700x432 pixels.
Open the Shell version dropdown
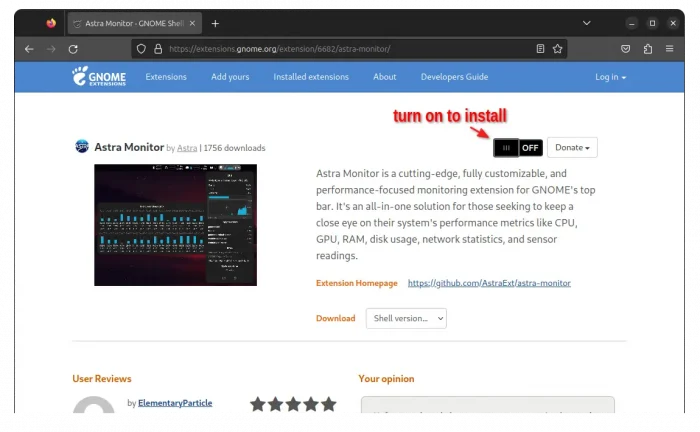[x=406, y=318]
